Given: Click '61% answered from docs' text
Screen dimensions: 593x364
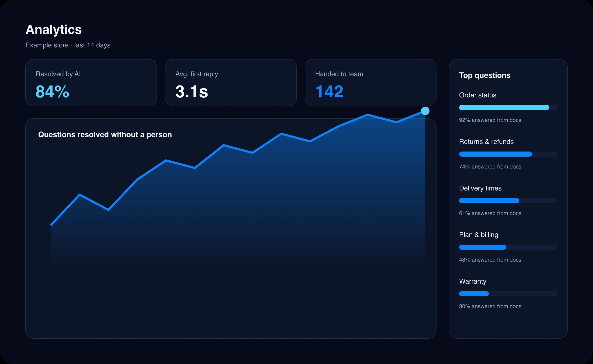Looking at the screenshot, I should coord(490,213).
